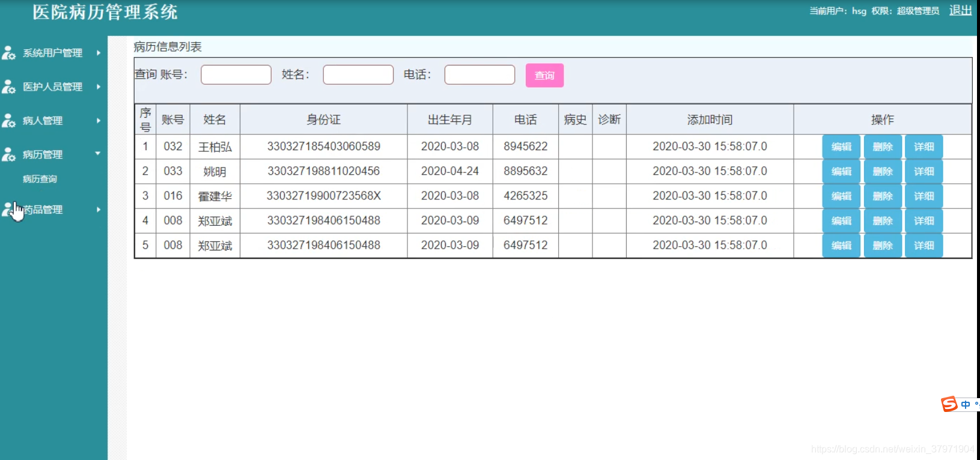Screen dimensions: 980x460
Task: Edit row 4 record of 郑亚斌
Action: point(841,220)
